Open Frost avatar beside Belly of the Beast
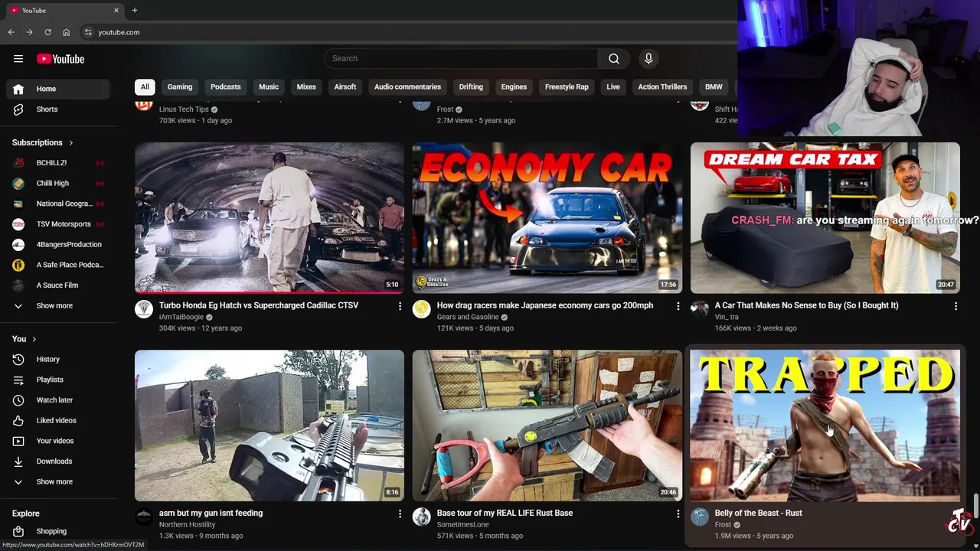Viewport: 980px width, 551px height. point(700,517)
